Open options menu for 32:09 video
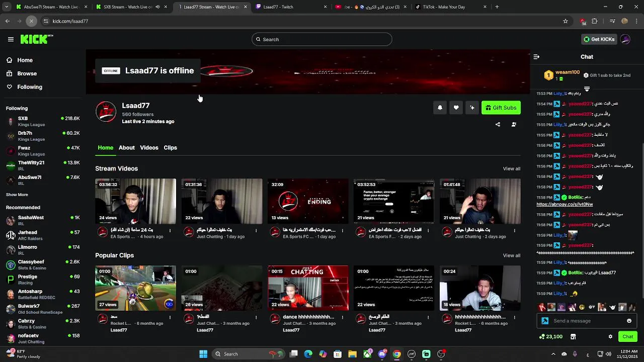The height and width of the screenshot is (362, 644). tap(342, 231)
